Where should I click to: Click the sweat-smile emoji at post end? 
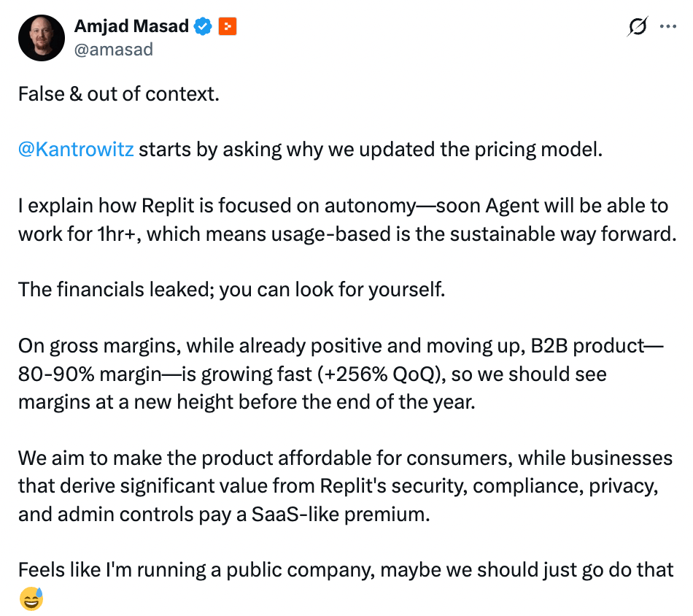tap(31, 598)
